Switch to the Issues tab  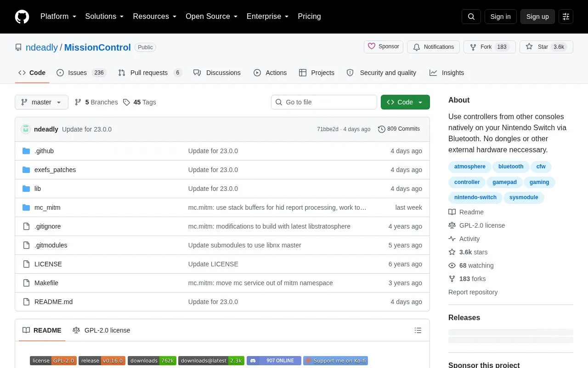click(82, 73)
